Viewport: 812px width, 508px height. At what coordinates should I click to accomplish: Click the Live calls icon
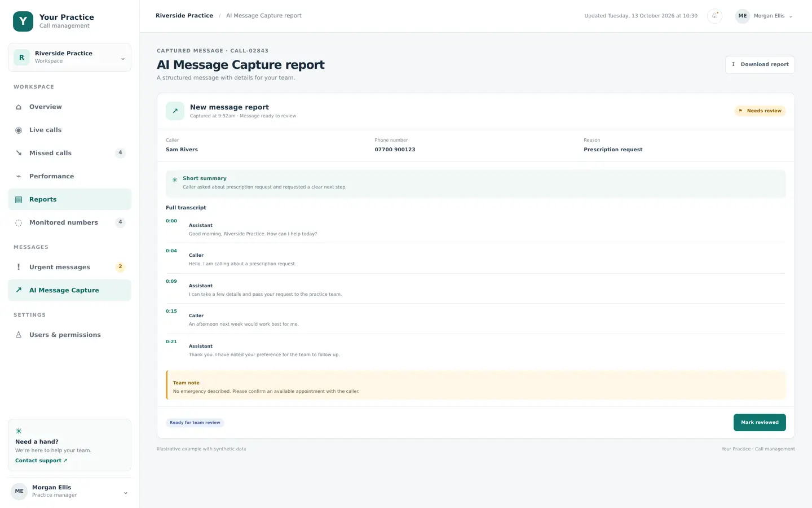point(19,130)
